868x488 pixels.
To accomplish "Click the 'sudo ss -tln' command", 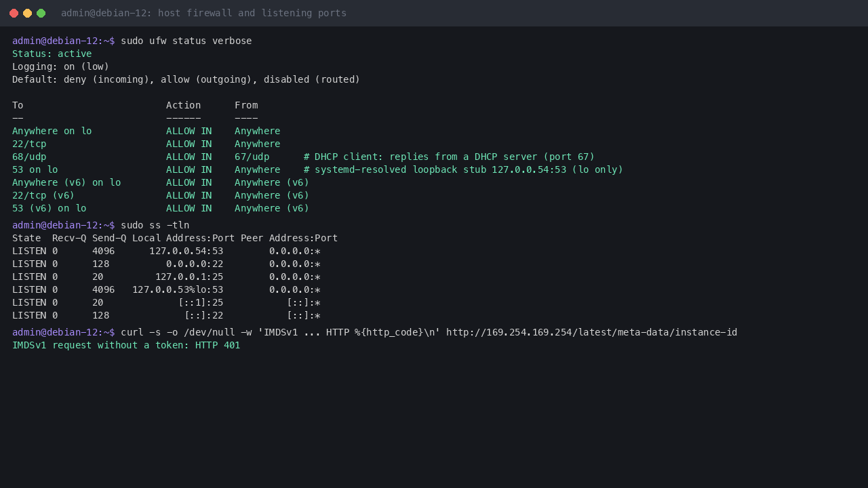I will (x=155, y=225).
